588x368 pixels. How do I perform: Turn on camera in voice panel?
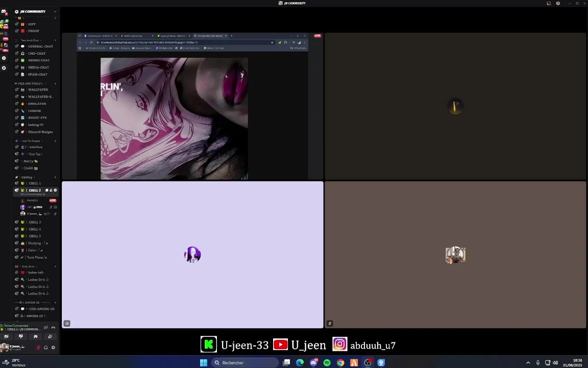point(6,336)
